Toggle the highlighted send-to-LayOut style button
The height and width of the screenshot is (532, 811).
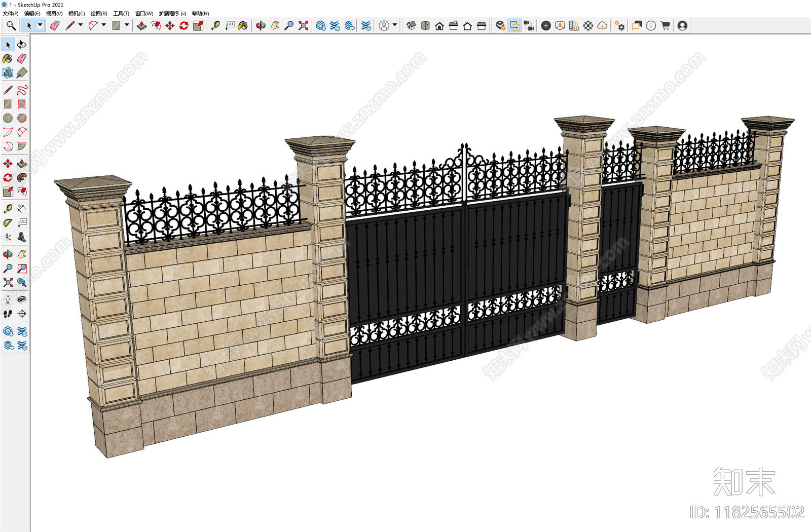tap(514, 25)
